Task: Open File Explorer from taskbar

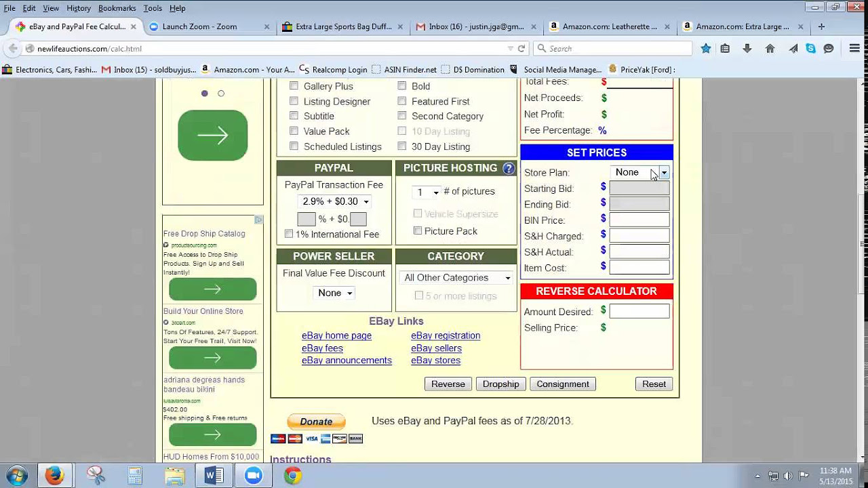Action: (x=174, y=475)
